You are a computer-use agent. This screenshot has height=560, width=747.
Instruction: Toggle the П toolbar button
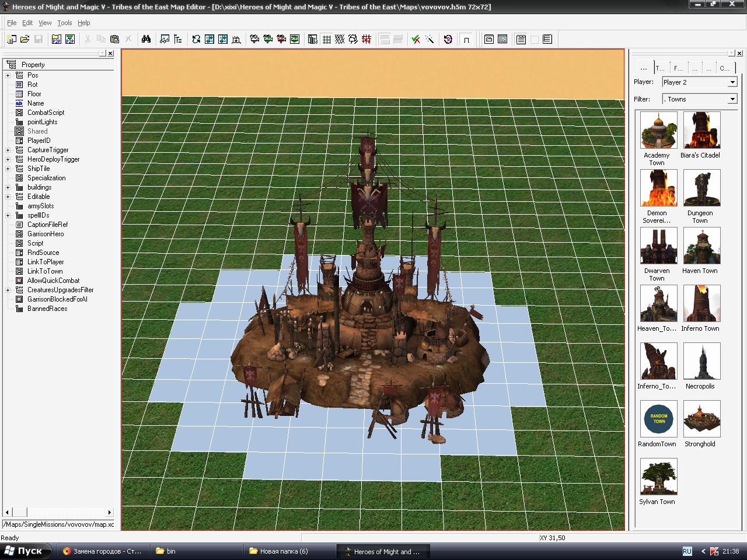click(466, 39)
